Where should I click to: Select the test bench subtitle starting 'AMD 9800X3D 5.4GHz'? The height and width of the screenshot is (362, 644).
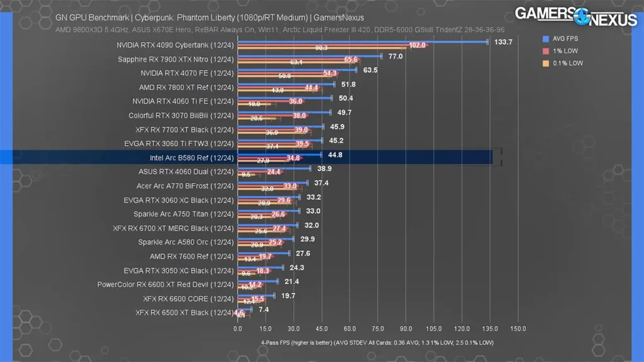coord(280,30)
